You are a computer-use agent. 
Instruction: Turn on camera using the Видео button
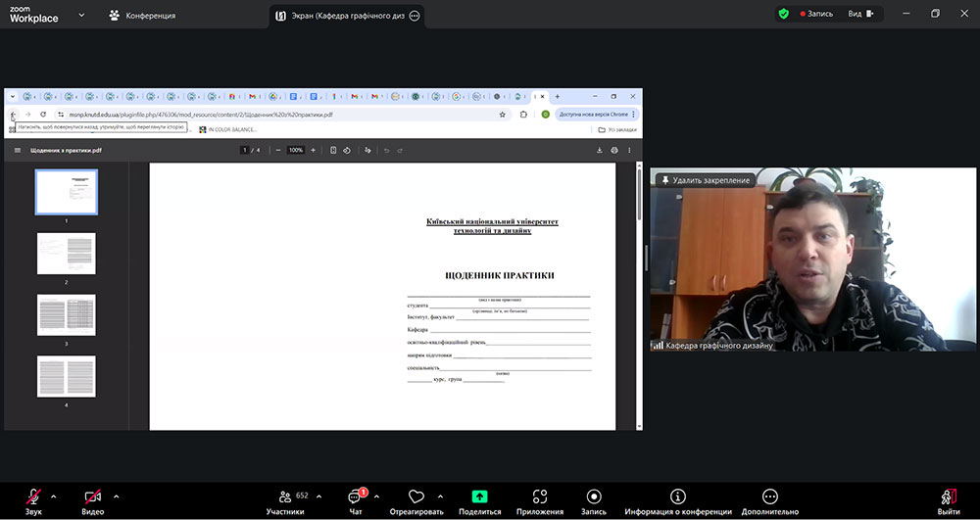click(93, 498)
